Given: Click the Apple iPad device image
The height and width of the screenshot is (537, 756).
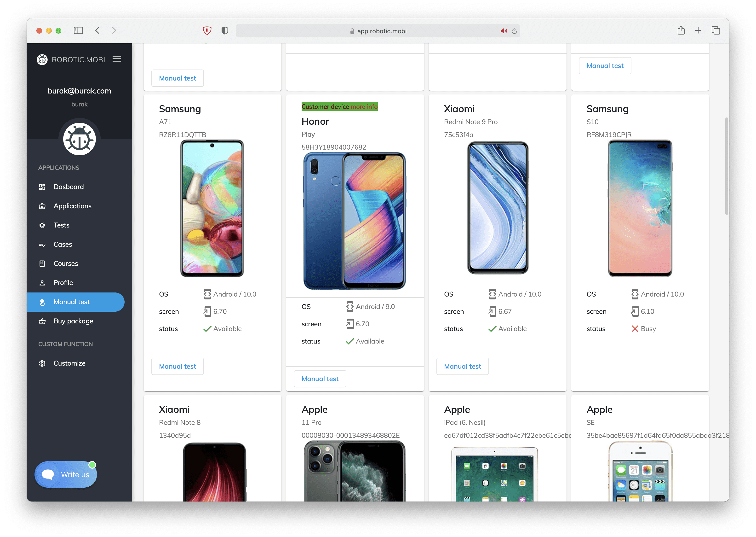Looking at the screenshot, I should click(x=494, y=474).
